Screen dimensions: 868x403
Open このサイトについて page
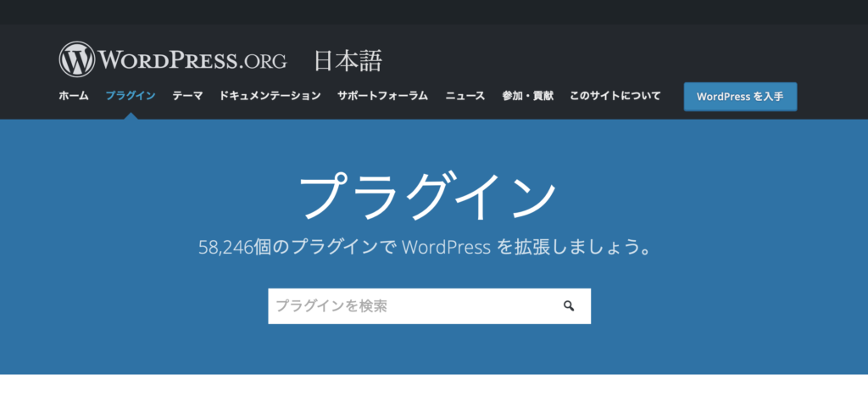[x=615, y=96]
